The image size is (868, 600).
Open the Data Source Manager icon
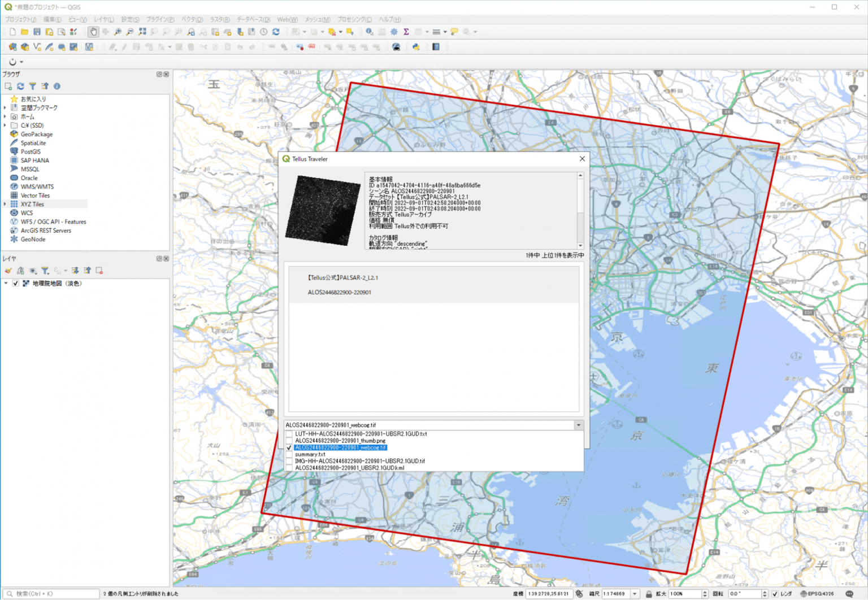(x=12, y=47)
